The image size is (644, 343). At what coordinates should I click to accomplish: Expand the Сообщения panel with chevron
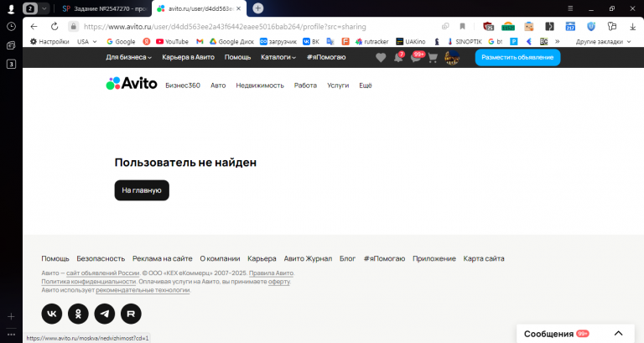click(619, 334)
